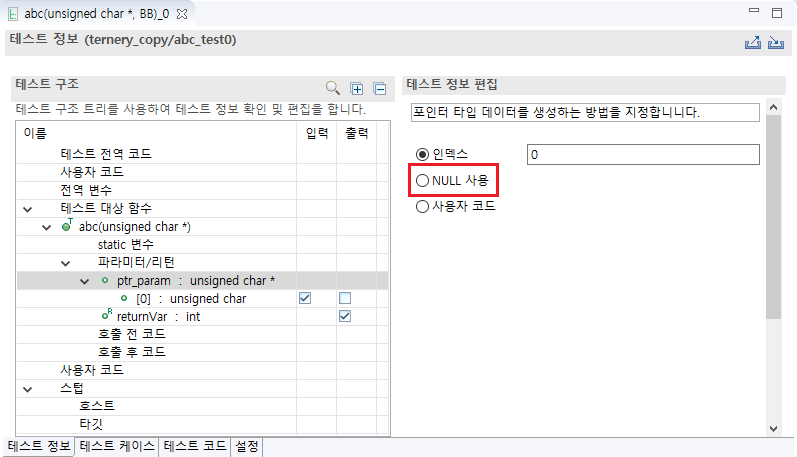Click the export test info icon

tap(753, 42)
